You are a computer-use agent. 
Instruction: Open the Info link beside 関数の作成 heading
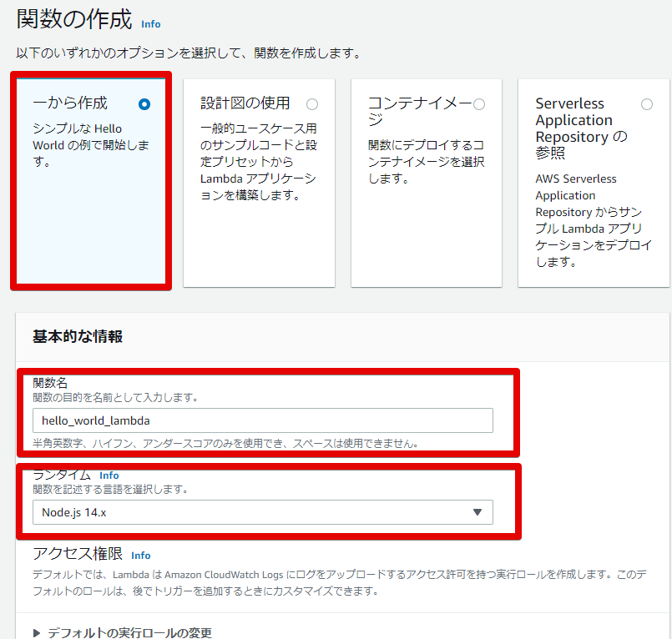click(150, 25)
